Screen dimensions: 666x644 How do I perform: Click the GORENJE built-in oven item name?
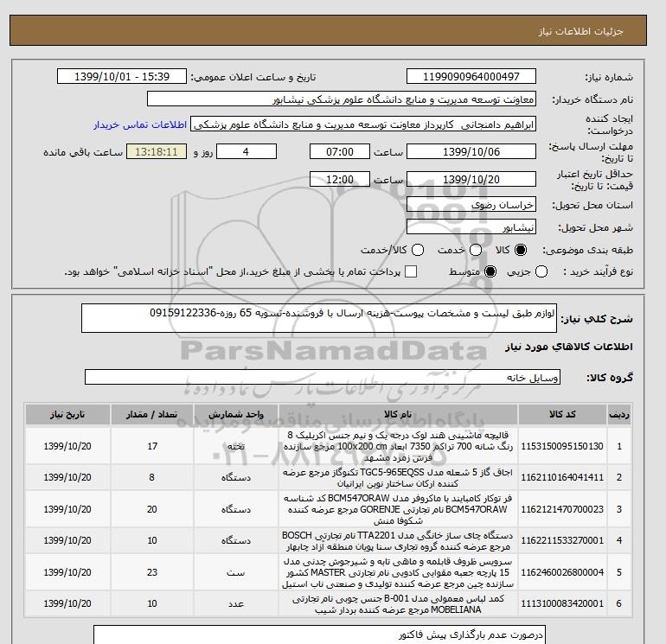point(398,509)
